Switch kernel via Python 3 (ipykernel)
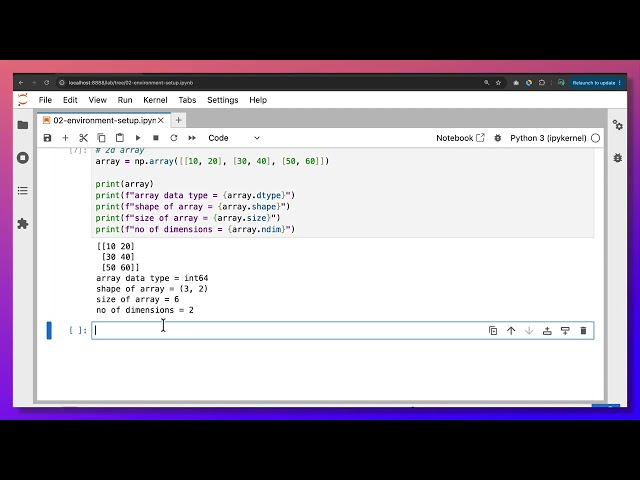The height and width of the screenshot is (480, 640). point(548,138)
